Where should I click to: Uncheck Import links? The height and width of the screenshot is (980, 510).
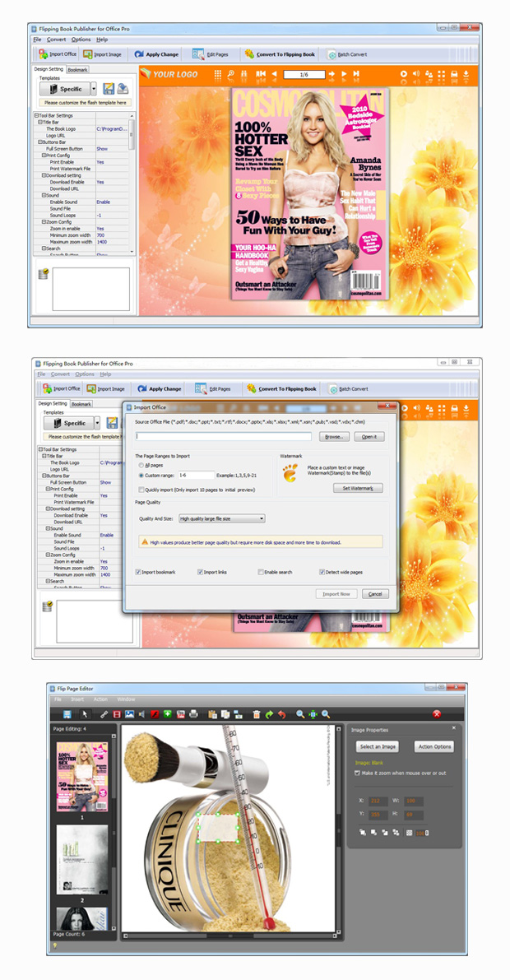[200, 572]
